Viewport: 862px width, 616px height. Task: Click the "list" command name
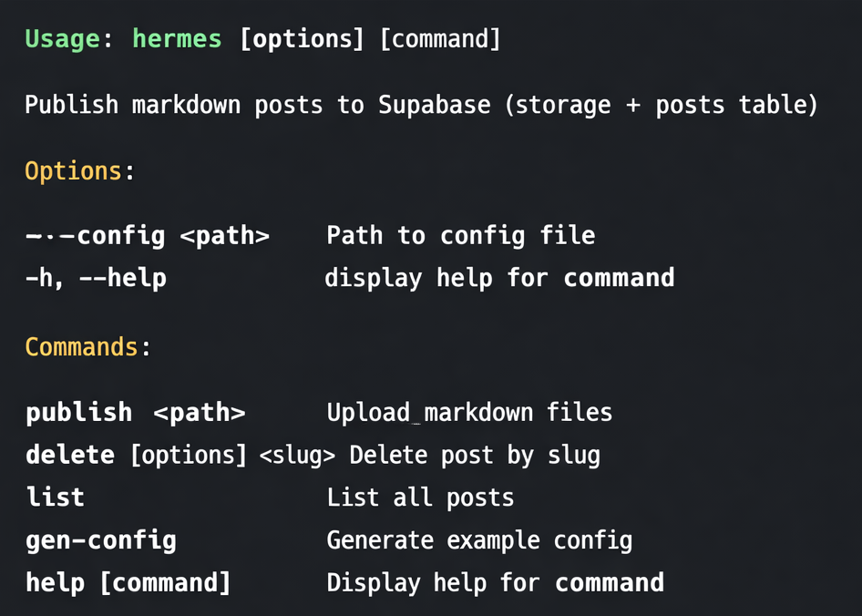click(55, 498)
